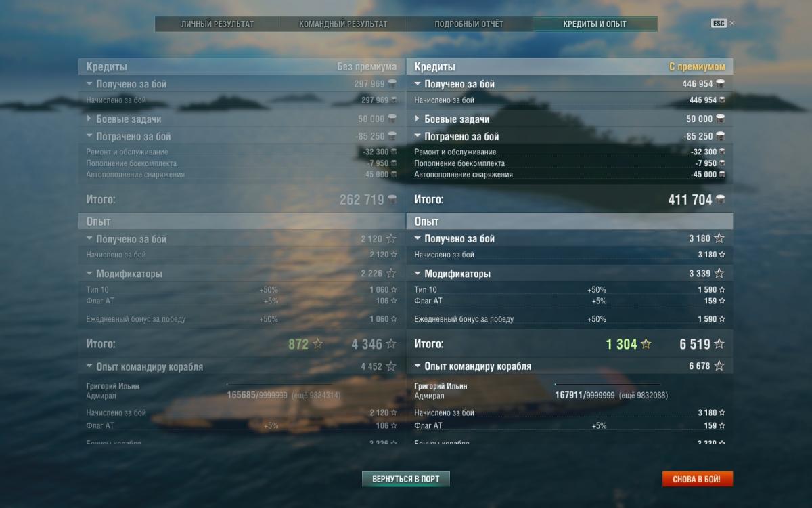Click the star icon next to 4 346 total
This screenshot has height=508, width=812.
pos(391,344)
